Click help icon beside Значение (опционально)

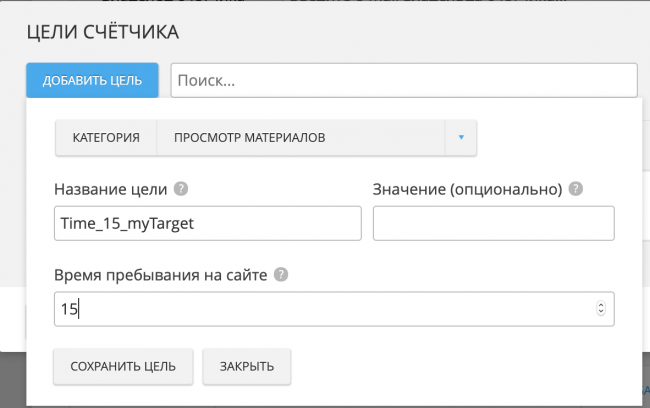[x=576, y=189]
